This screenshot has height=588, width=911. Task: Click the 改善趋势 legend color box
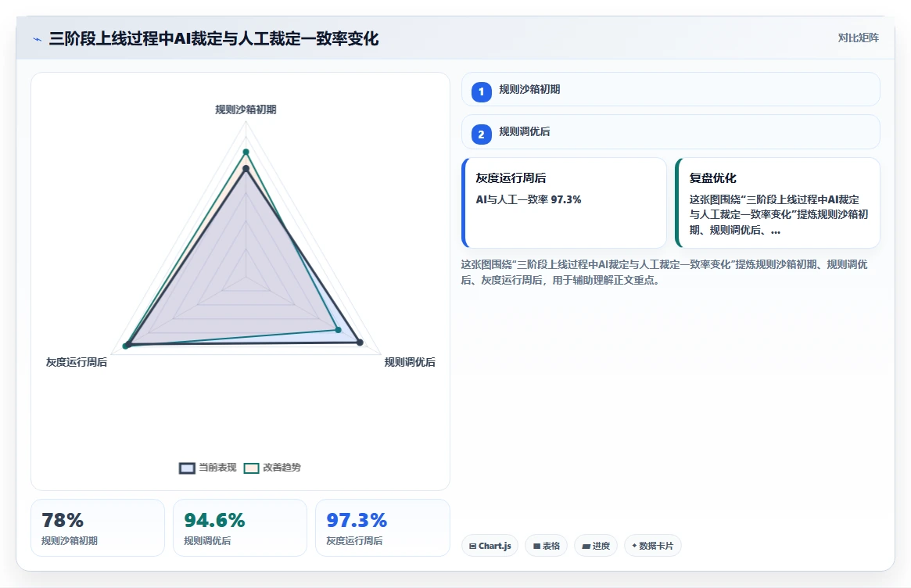click(252, 468)
